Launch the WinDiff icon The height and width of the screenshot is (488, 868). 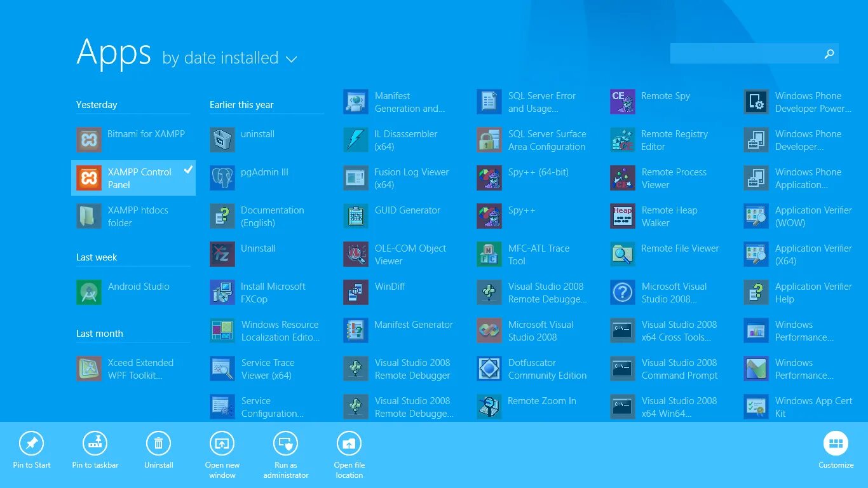pos(356,292)
